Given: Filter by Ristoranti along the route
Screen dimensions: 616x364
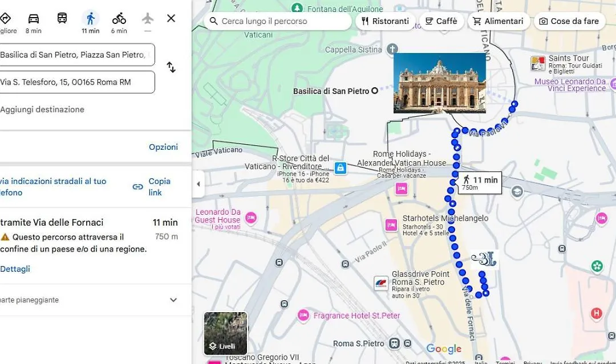Looking at the screenshot, I should tap(385, 21).
